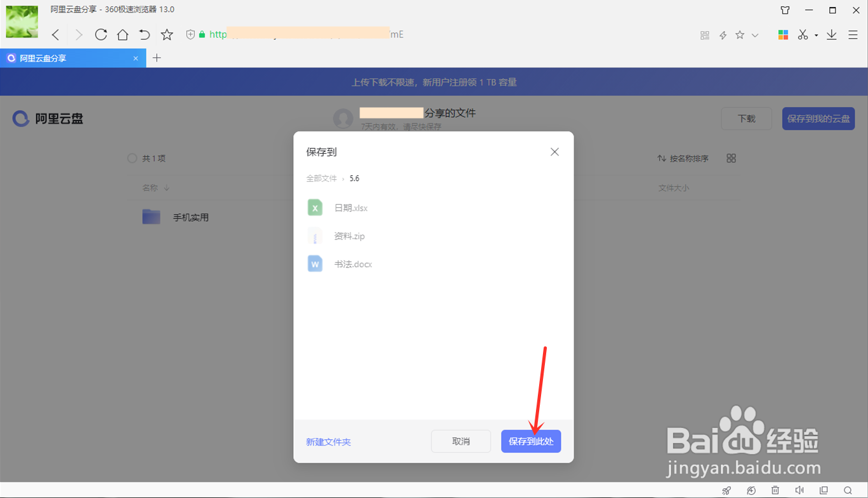The height and width of the screenshot is (498, 868).
Task: Go to 全部文件 in the breadcrumb
Action: (321, 179)
